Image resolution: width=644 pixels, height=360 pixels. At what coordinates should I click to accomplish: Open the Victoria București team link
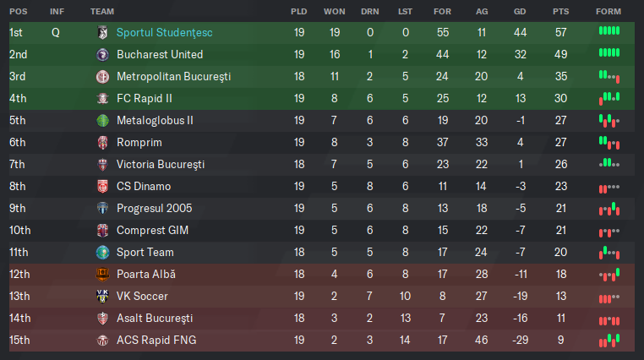pos(161,165)
